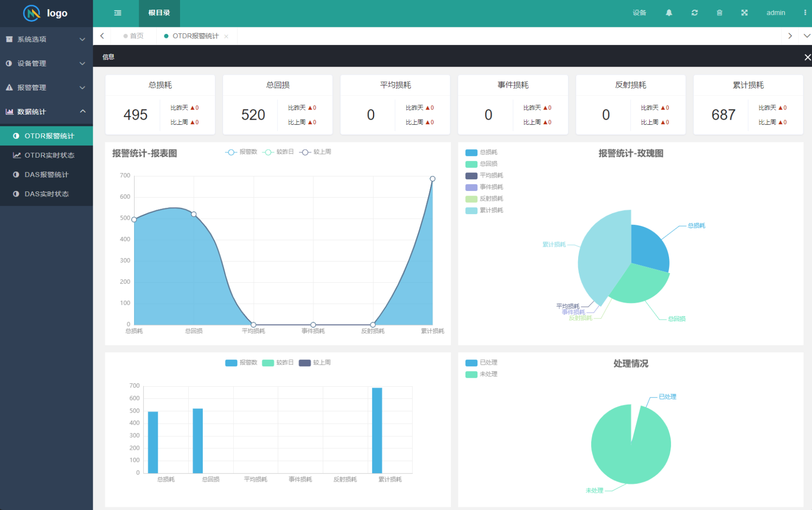
Task: Toggle 报警数 series in bar chart legend
Action: [x=241, y=363]
